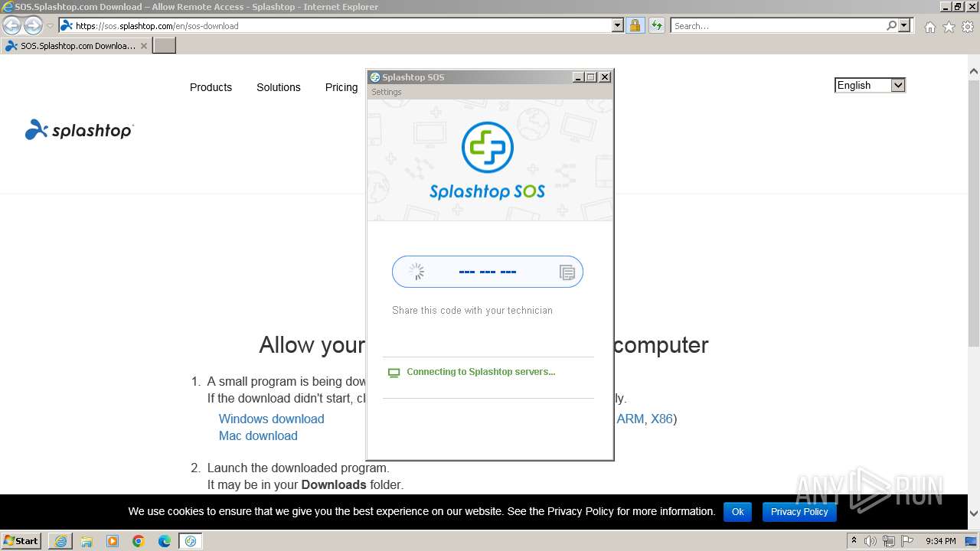Open the Products menu on the website
The image size is (980, 551).
(x=211, y=87)
